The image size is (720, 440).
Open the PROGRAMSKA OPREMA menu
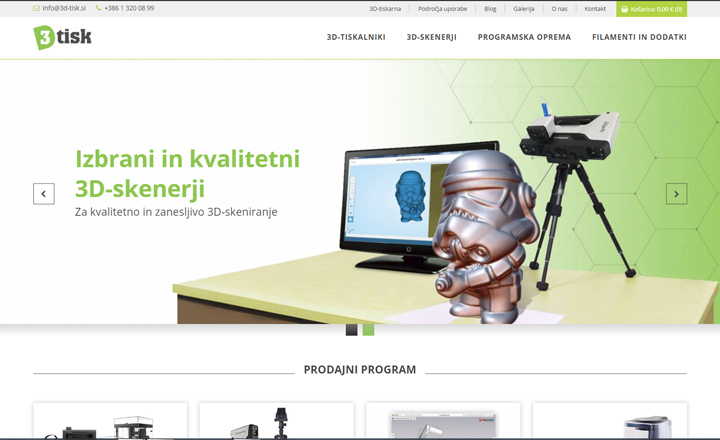(x=524, y=37)
